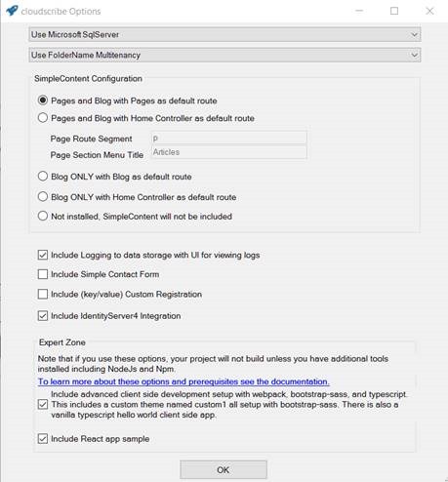
Task: Select Blog ONLY with Blog as default route
Action: (43, 177)
